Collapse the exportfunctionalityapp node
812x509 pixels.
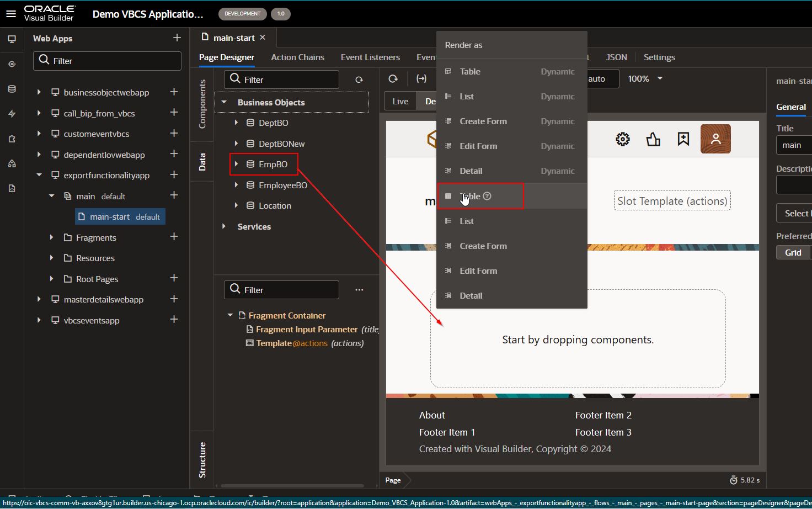point(39,175)
